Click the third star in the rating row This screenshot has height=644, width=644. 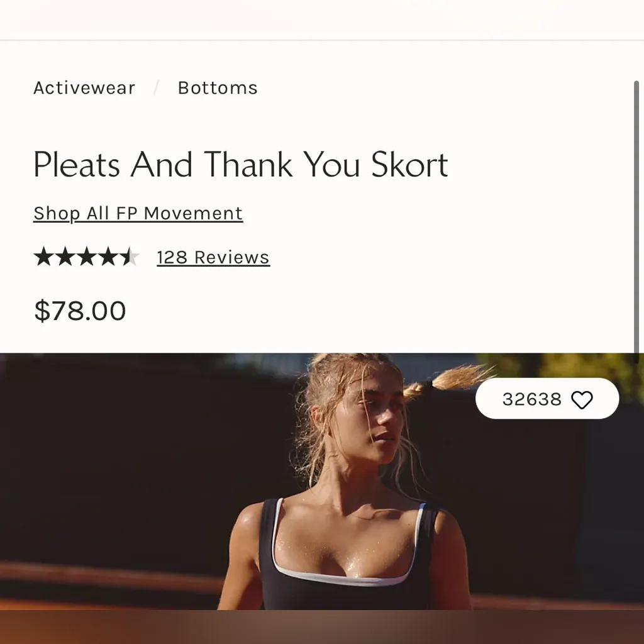coord(87,257)
